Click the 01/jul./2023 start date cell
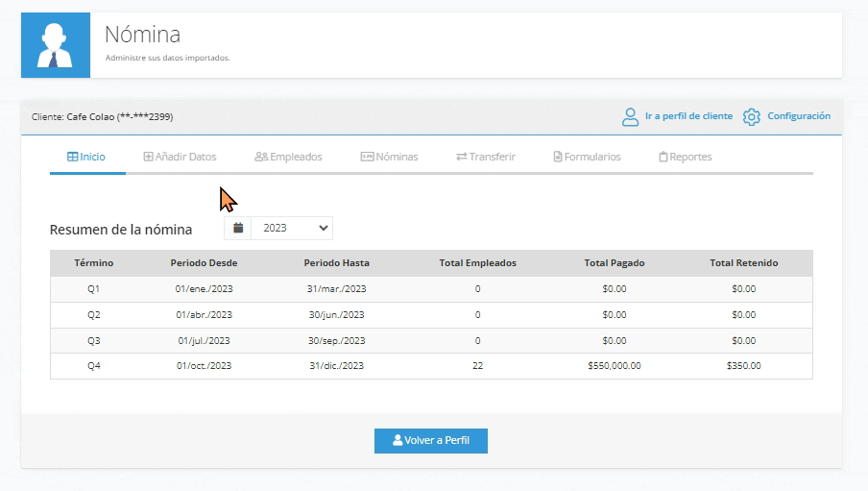 [x=204, y=341]
